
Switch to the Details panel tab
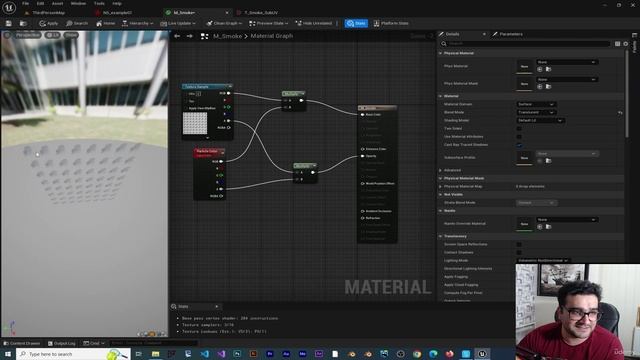[x=453, y=34]
